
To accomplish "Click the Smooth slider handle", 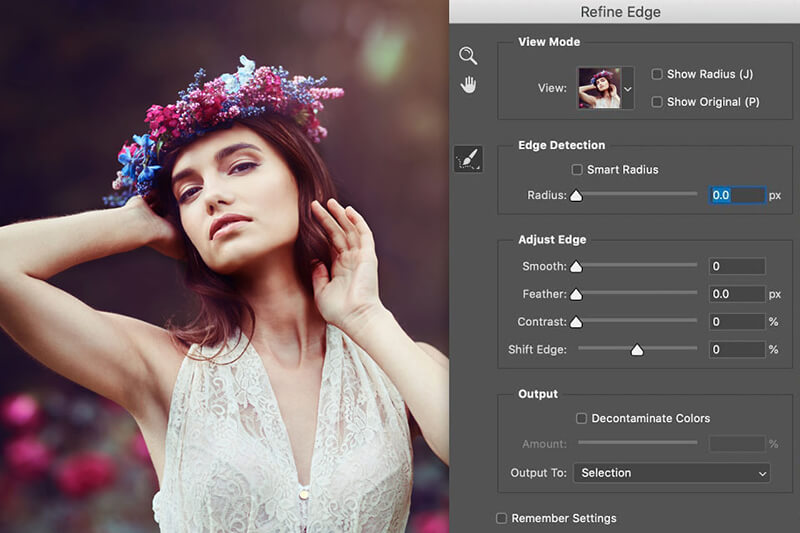I will tap(576, 267).
